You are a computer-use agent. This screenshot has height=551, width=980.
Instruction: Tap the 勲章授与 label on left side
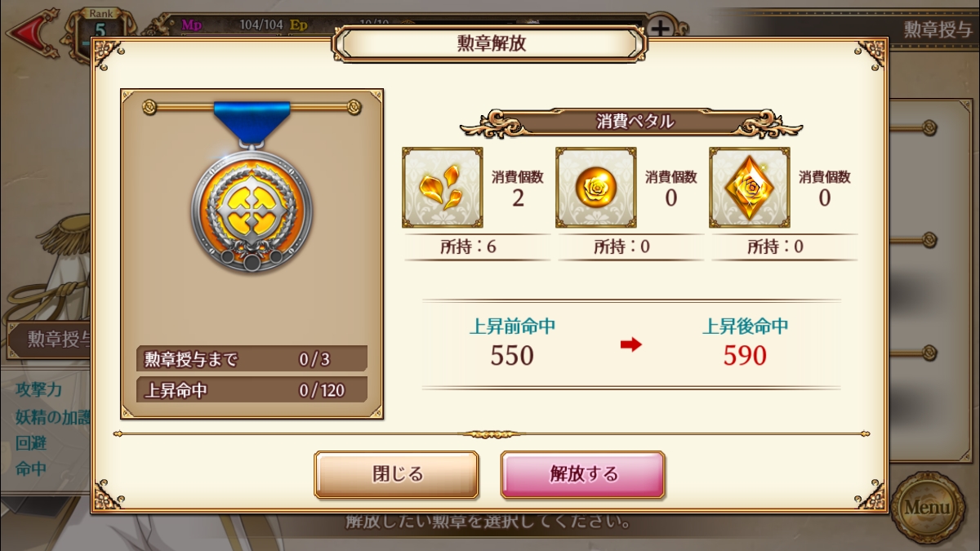coord(51,339)
